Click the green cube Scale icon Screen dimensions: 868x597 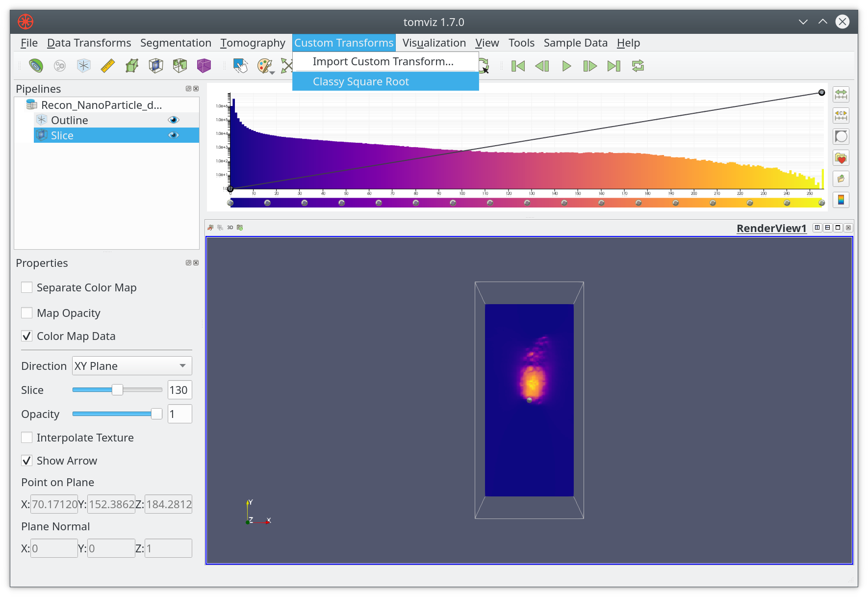point(132,66)
